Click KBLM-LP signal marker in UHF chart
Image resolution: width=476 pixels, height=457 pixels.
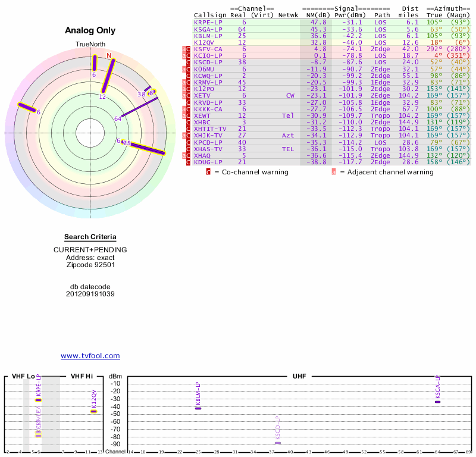tap(198, 408)
